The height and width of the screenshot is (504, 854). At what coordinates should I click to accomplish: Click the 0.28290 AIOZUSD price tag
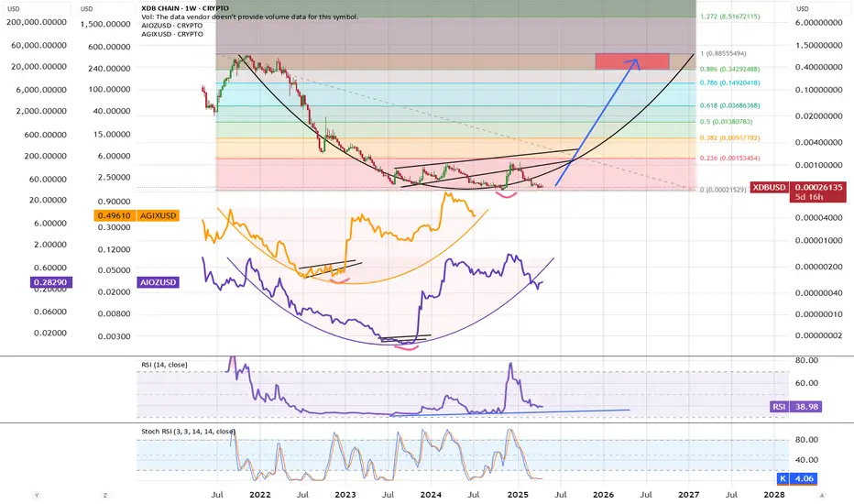(50, 282)
